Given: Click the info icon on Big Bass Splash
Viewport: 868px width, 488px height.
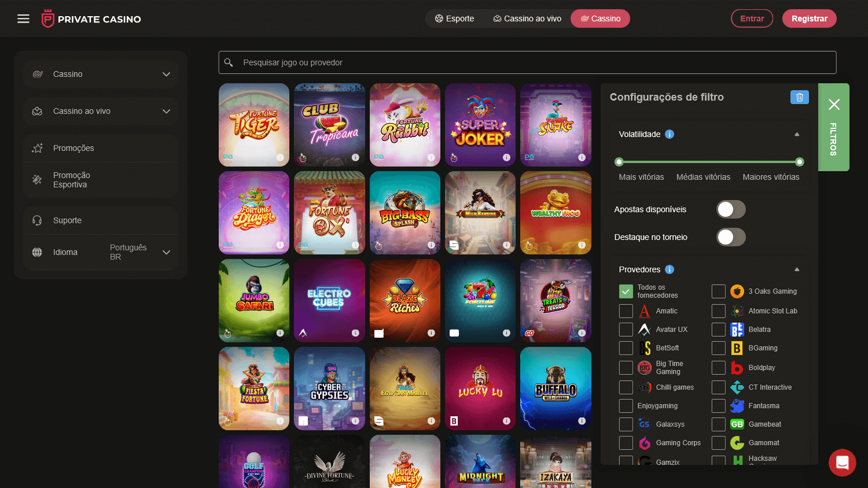Looking at the screenshot, I should [431, 245].
